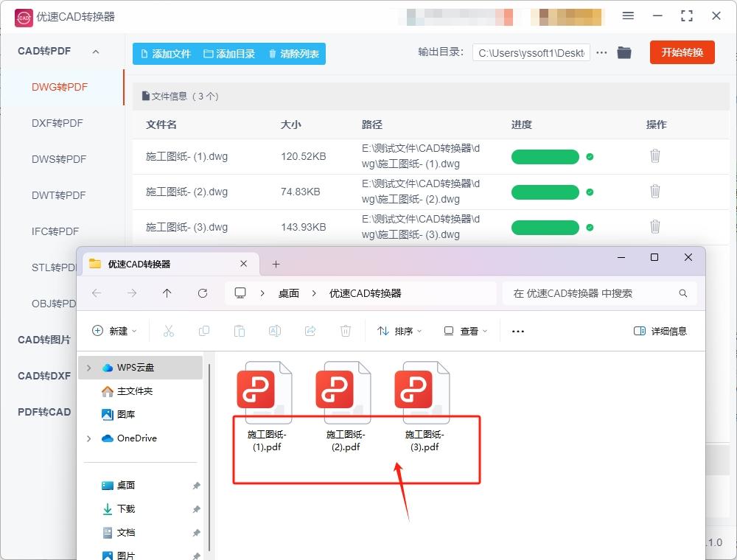Unpin 桌面 from the quick access list
This screenshot has height=560, width=737.
(195, 485)
